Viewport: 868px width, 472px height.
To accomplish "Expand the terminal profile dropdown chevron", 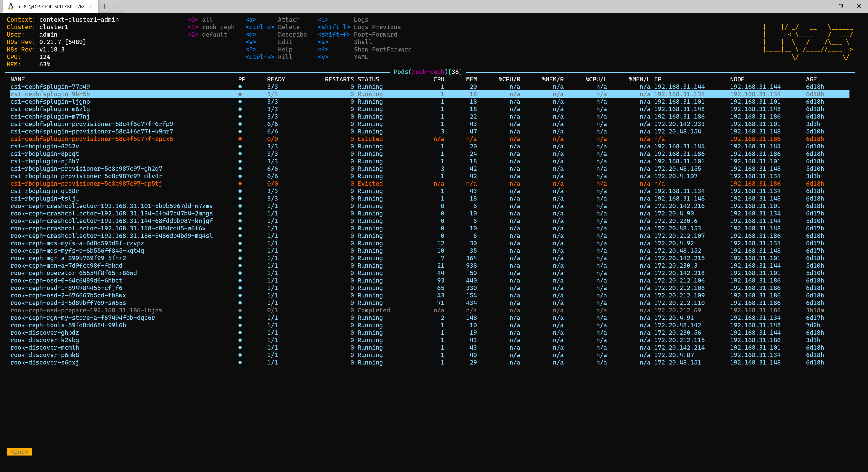I will 118,6.
